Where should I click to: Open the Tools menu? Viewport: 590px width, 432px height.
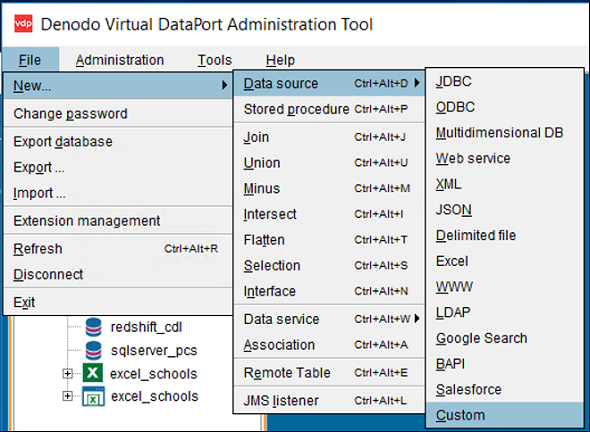click(215, 60)
